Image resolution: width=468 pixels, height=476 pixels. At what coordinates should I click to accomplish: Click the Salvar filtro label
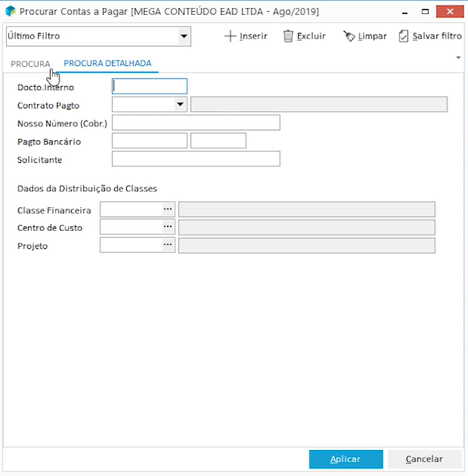437,36
